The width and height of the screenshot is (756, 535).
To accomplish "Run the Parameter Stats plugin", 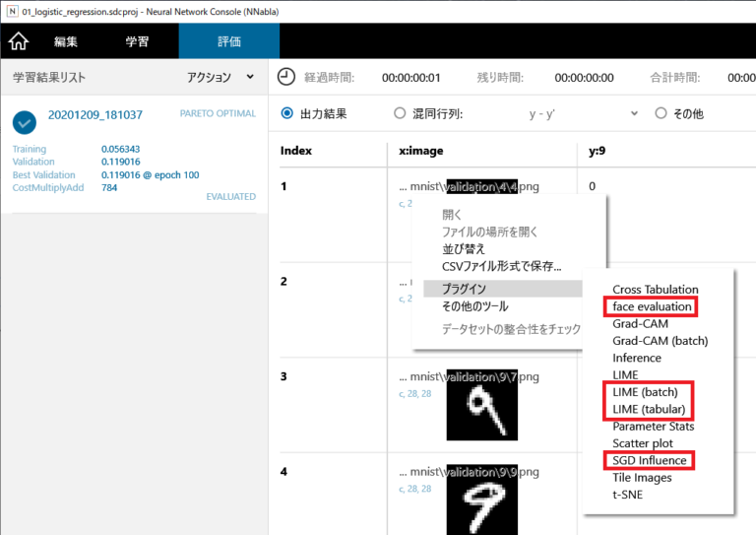I will (654, 427).
